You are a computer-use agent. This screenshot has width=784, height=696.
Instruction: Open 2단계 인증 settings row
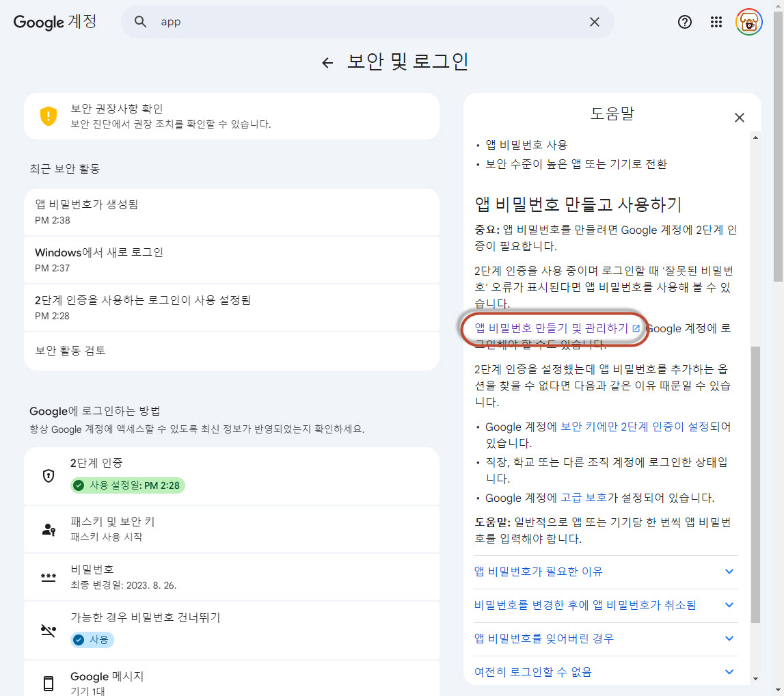click(231, 476)
